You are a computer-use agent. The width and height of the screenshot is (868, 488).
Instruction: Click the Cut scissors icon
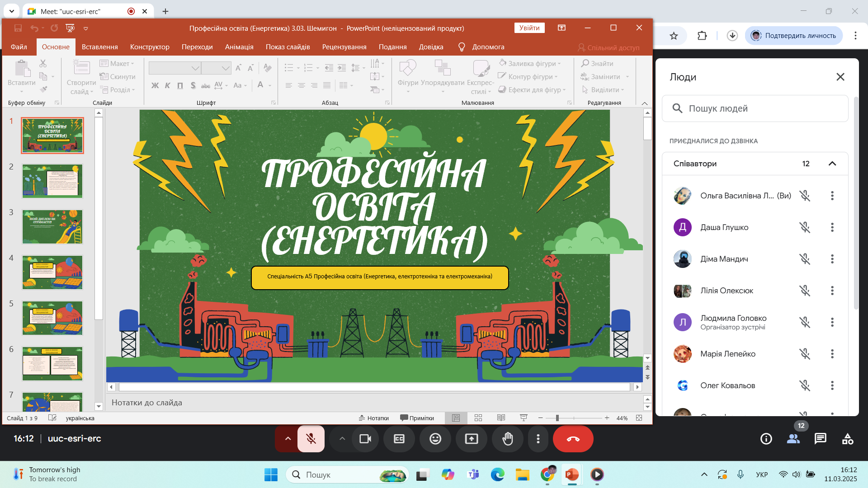(43, 63)
